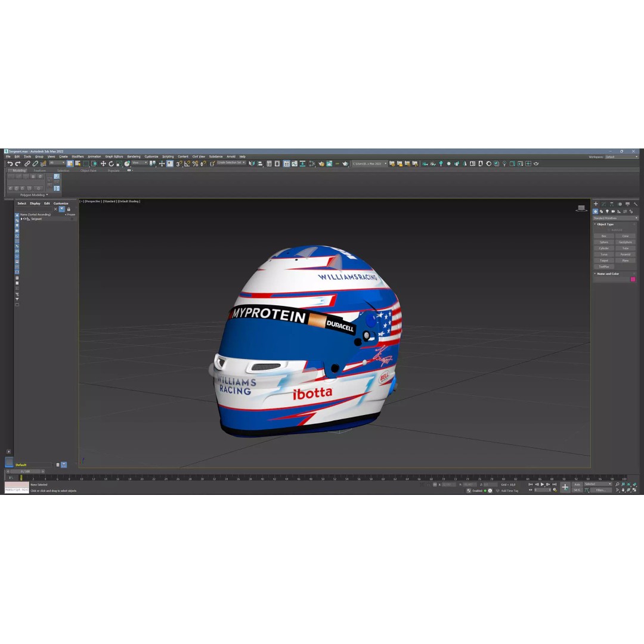Viewport: 644px width, 644px height.
Task: Enable the AutoGrid checkbox
Action: (609, 230)
